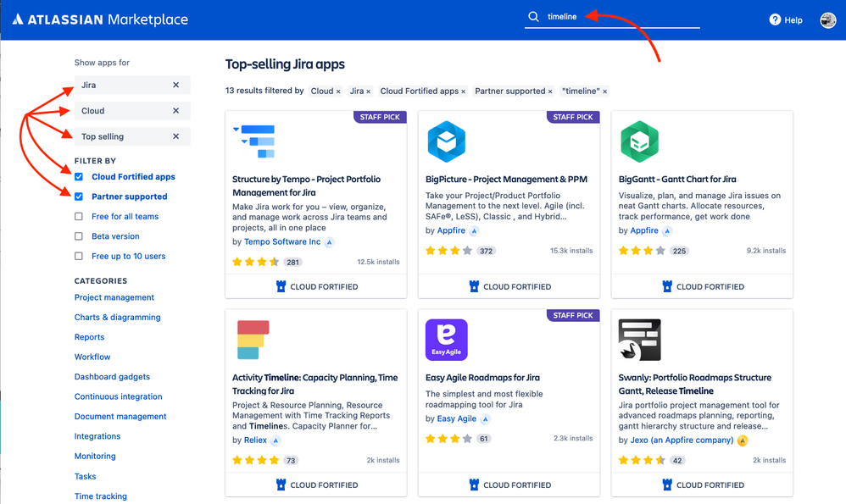This screenshot has width=846, height=504.
Task: Click the Cloud Fortified castle icon on Swanly card
Action: click(667, 485)
